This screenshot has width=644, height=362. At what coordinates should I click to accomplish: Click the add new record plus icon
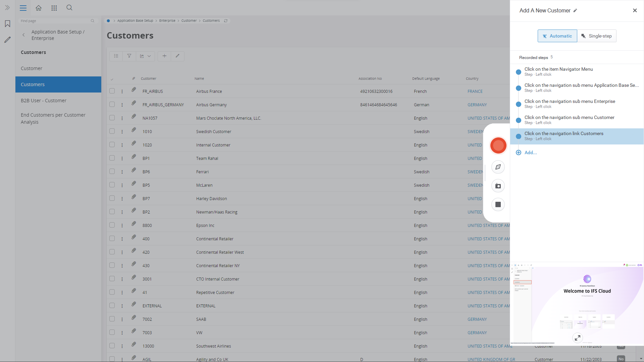pos(164,56)
